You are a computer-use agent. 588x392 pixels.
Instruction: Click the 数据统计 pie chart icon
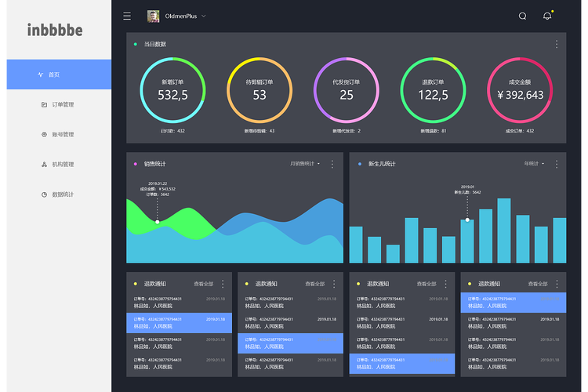[x=44, y=194]
